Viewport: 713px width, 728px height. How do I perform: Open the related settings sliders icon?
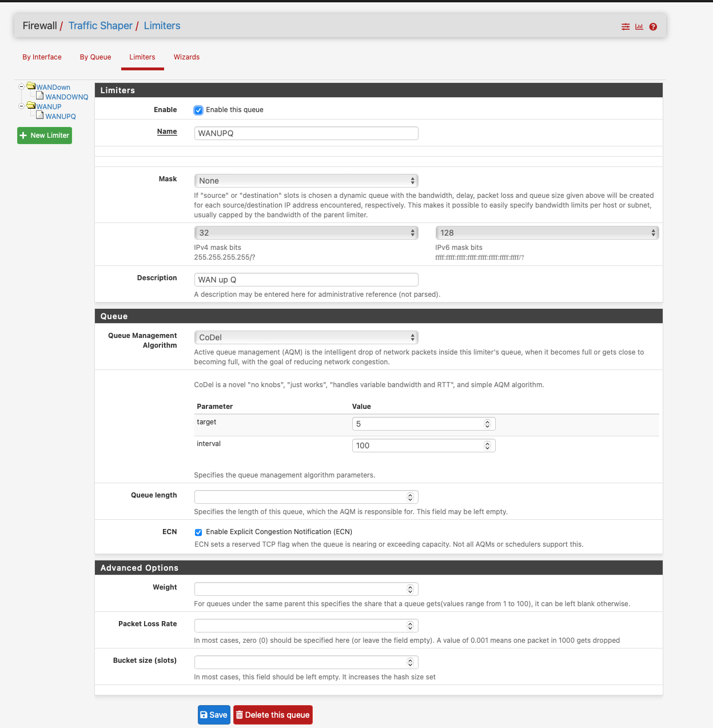(626, 27)
